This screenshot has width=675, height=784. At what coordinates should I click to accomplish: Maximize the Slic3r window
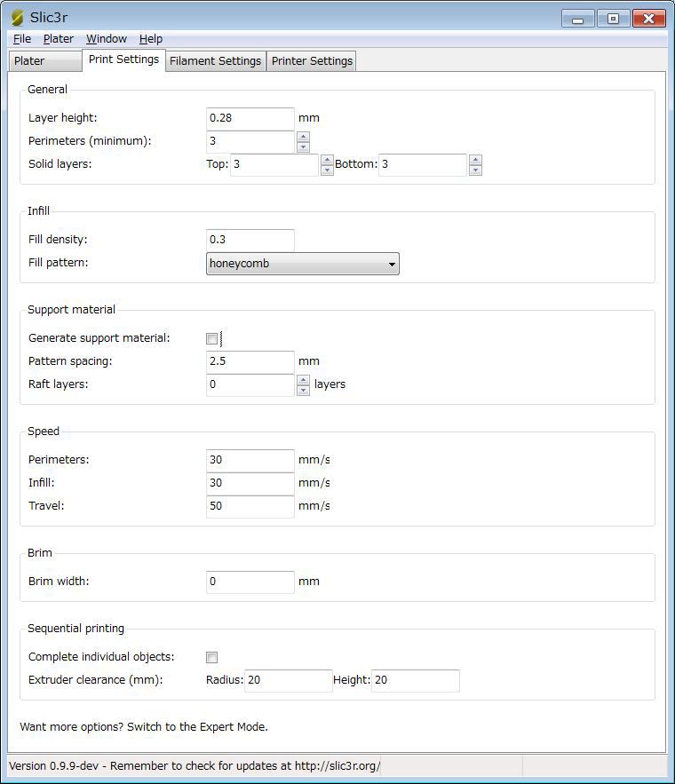(613, 19)
